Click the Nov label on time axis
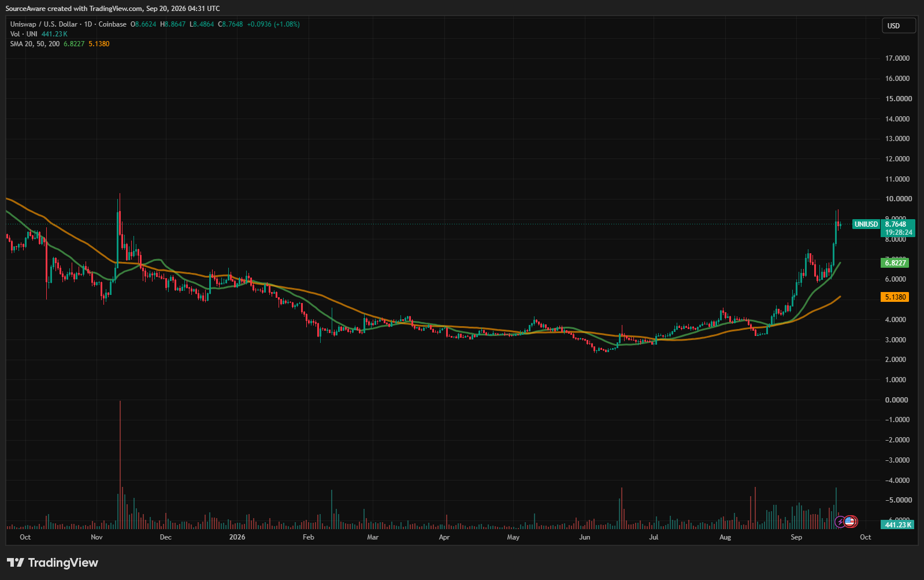Viewport: 924px width, 580px height. pos(97,537)
